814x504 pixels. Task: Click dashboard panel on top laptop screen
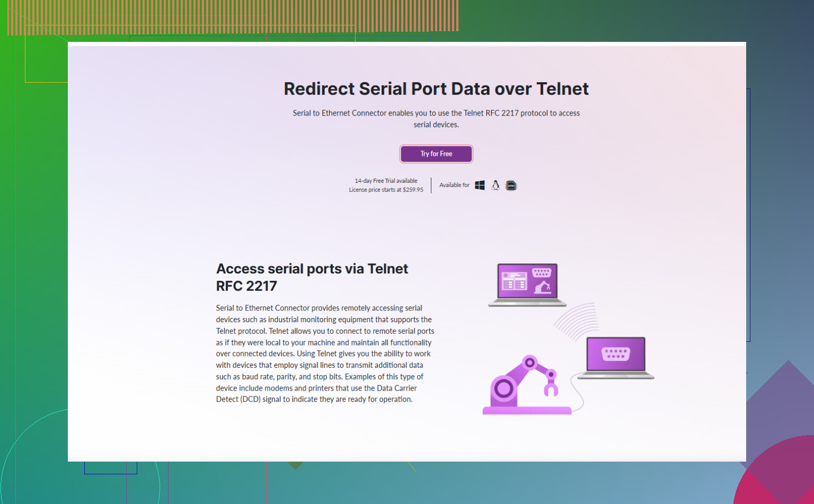pyautogui.click(x=514, y=281)
